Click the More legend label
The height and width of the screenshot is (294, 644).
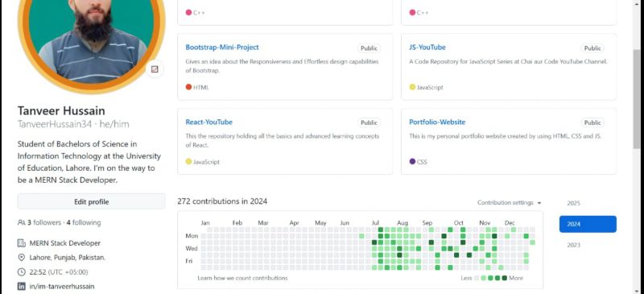516,278
